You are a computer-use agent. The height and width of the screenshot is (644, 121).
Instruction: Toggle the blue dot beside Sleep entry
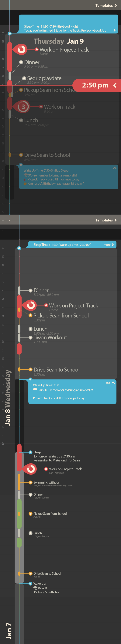click(30, 452)
